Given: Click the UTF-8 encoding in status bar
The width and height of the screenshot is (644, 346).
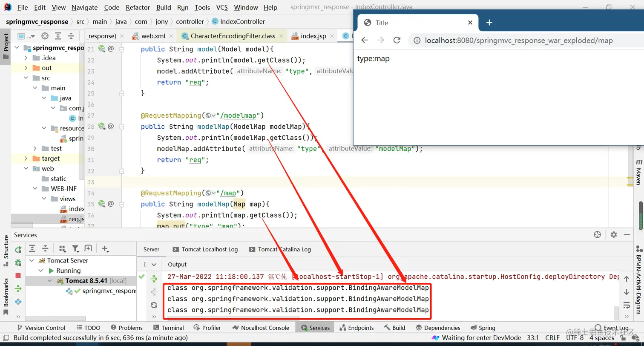Looking at the screenshot, I should [x=575, y=337].
